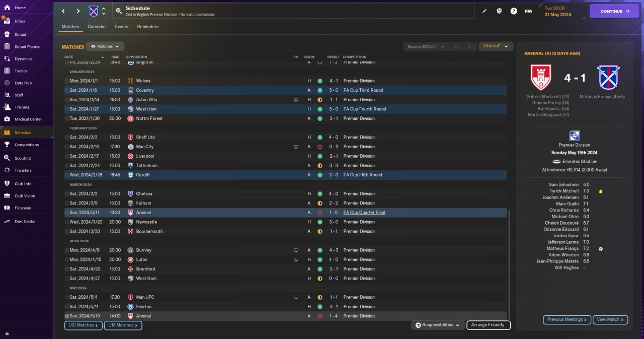Image resolution: width=644 pixels, height=339 pixels.
Task: Click Emirates Stadium text
Action: 580,161
